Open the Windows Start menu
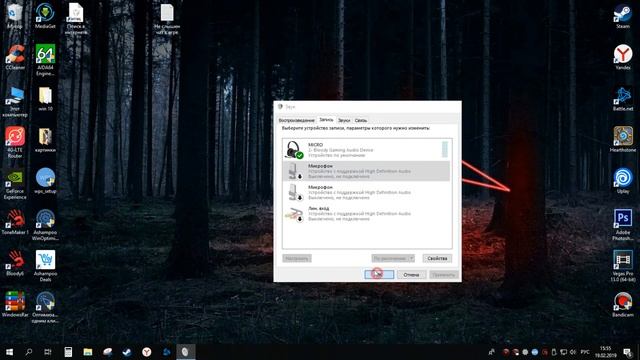 9,352
